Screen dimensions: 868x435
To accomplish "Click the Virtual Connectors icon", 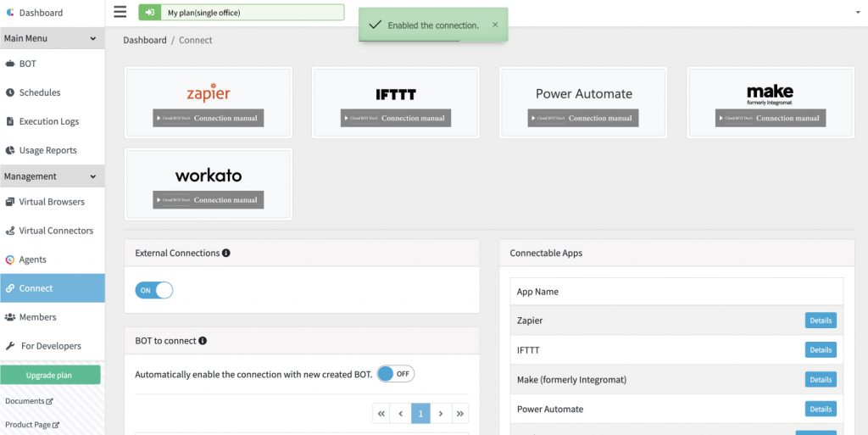I will point(10,231).
